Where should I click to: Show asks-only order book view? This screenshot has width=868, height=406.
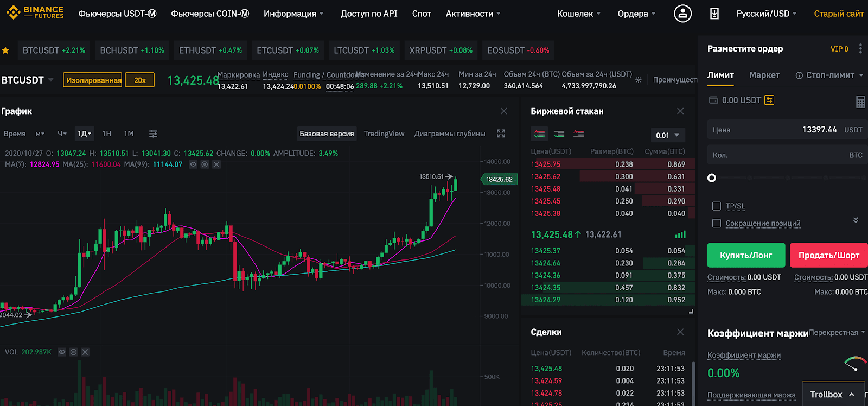click(x=579, y=134)
